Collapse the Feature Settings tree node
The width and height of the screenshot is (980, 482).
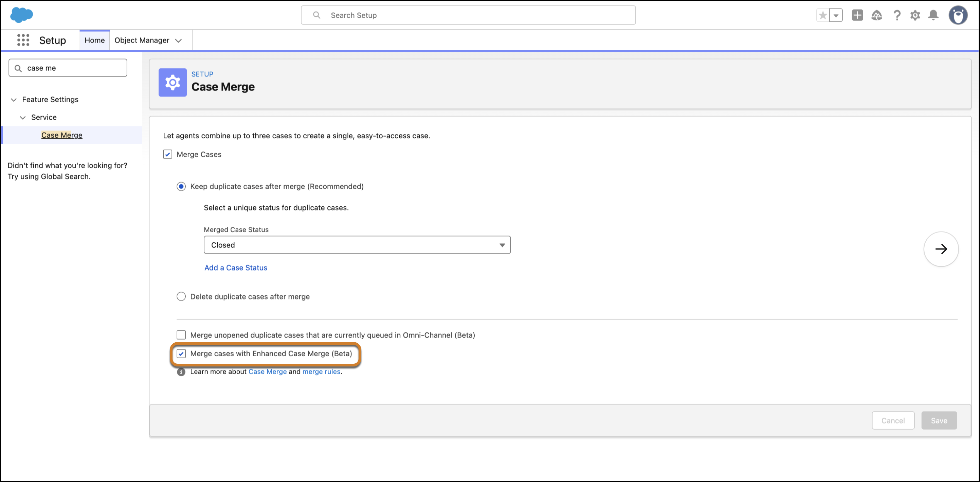tap(14, 100)
